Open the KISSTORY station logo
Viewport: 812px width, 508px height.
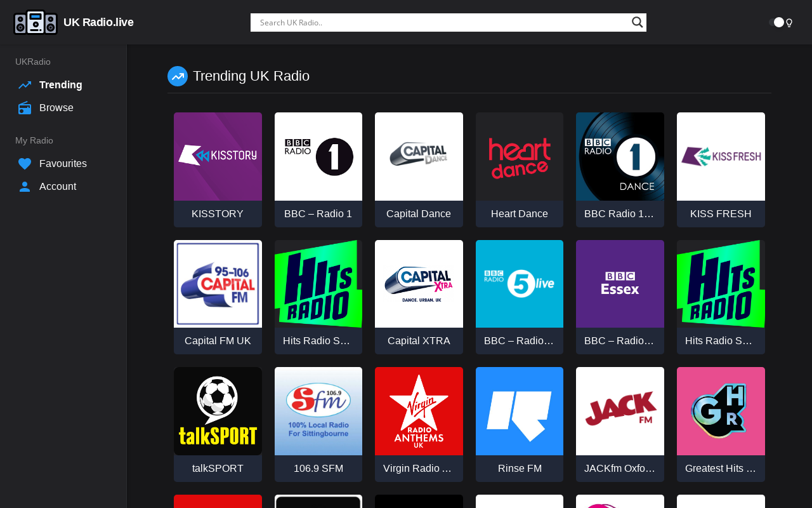click(218, 156)
